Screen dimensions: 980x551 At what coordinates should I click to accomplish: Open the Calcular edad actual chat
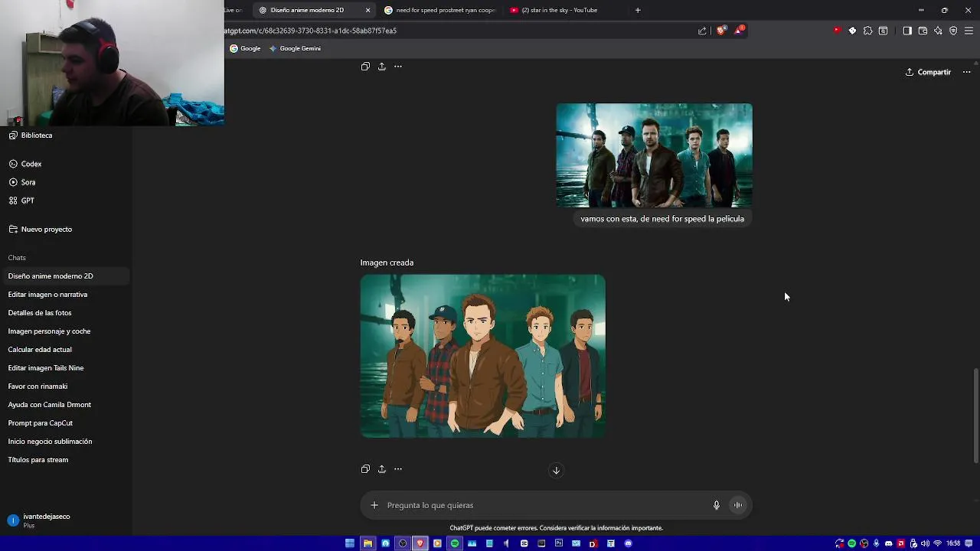coord(66,350)
